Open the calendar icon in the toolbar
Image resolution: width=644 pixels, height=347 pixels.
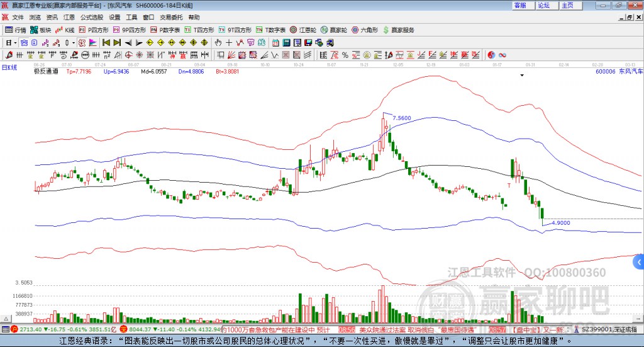tap(275, 43)
